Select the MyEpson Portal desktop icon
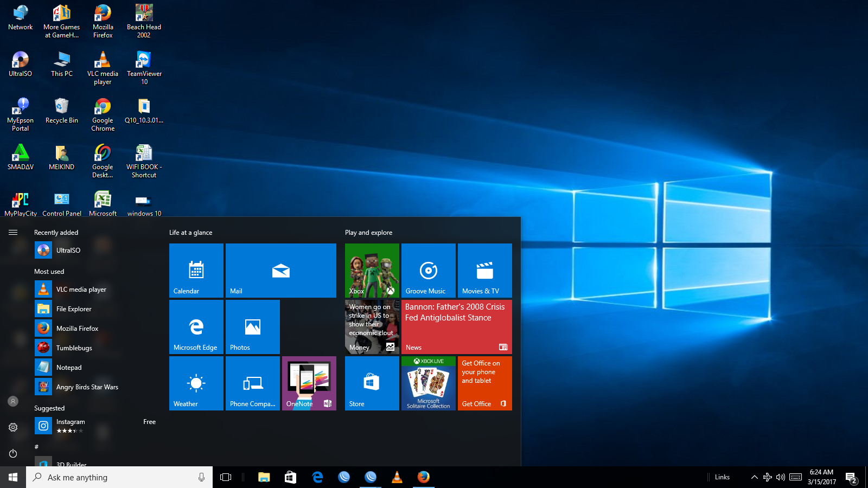The height and width of the screenshot is (488, 868). tap(21, 114)
